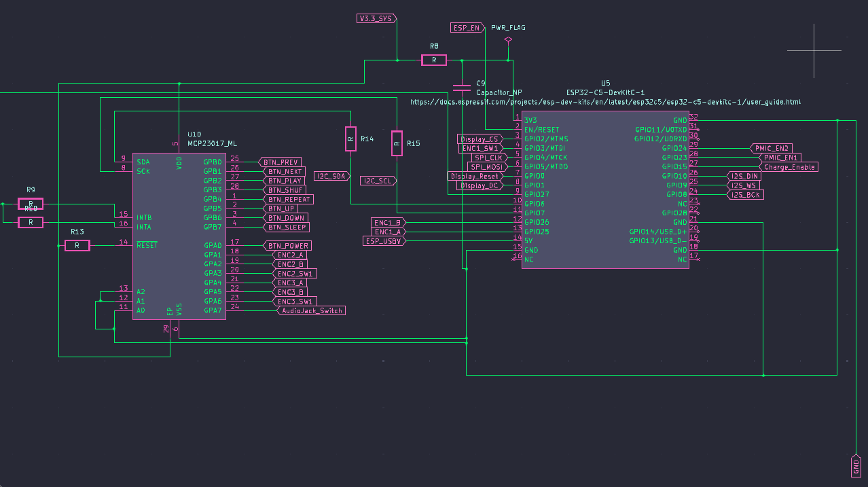Click the I2S_BCK label
Viewport: 868px width, 487px height.
745,194
